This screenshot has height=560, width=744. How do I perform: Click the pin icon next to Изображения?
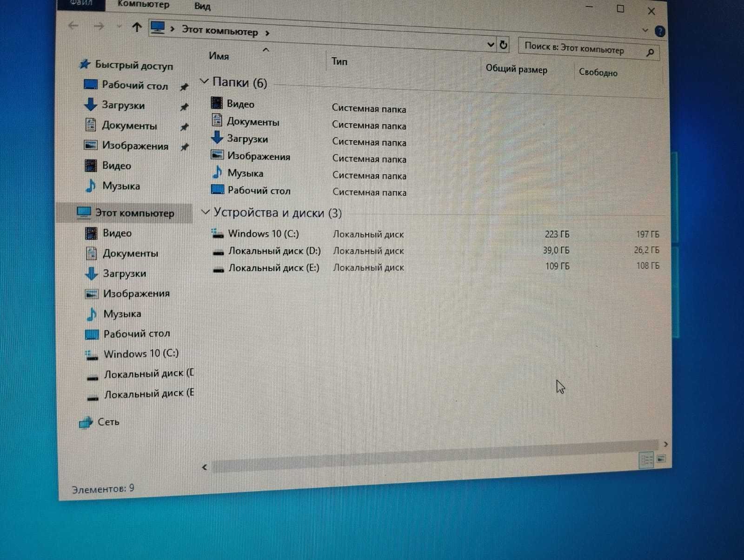click(184, 147)
